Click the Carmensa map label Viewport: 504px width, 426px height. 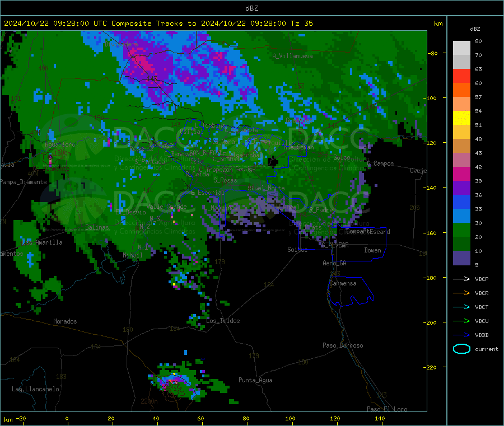[x=343, y=283]
